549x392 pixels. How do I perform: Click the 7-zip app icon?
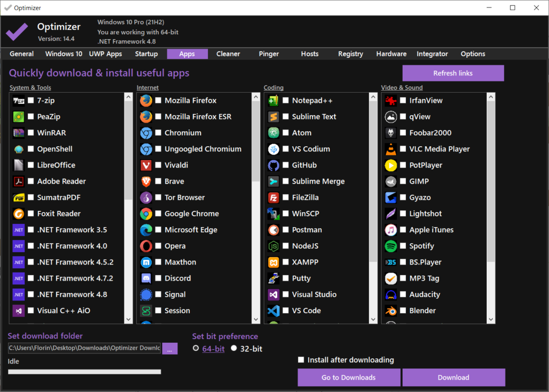tap(19, 101)
